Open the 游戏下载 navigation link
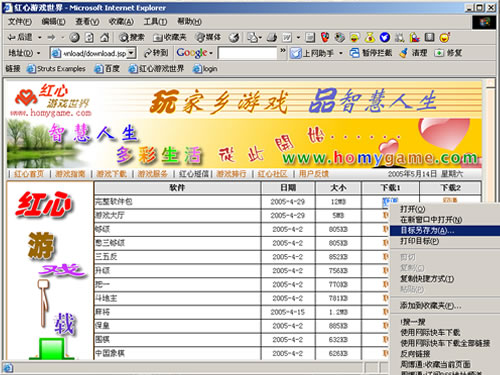 pos(111,174)
